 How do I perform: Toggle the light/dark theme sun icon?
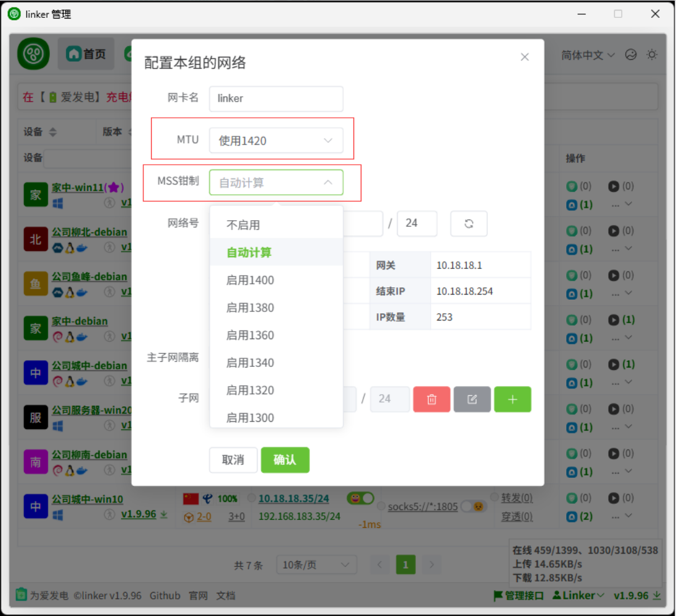[x=652, y=55]
